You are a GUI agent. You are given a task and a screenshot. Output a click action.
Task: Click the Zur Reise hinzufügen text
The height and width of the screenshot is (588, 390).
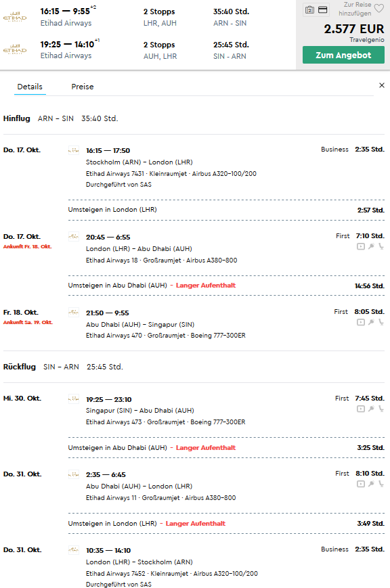(x=355, y=9)
